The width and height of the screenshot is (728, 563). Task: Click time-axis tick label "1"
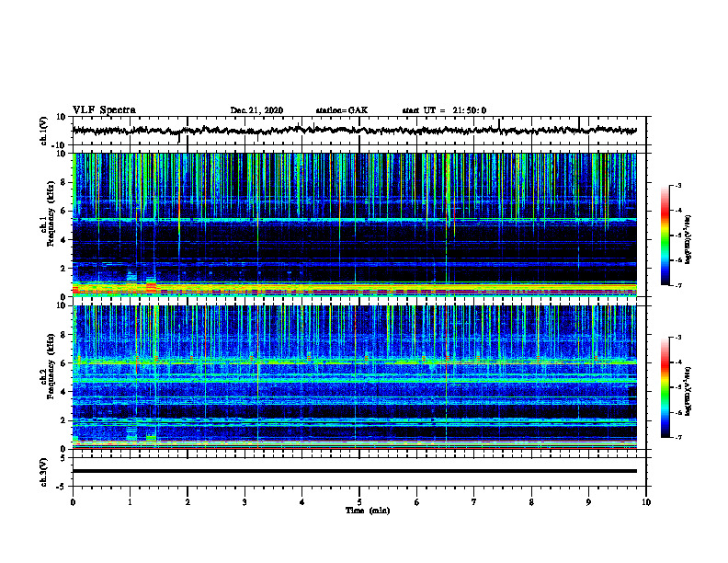click(x=130, y=502)
